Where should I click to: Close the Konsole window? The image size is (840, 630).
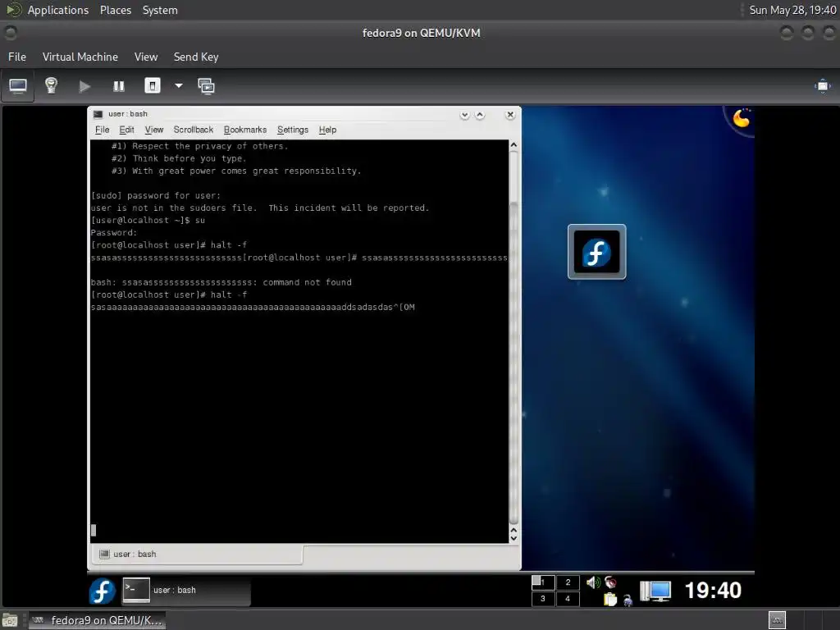pyautogui.click(x=510, y=115)
